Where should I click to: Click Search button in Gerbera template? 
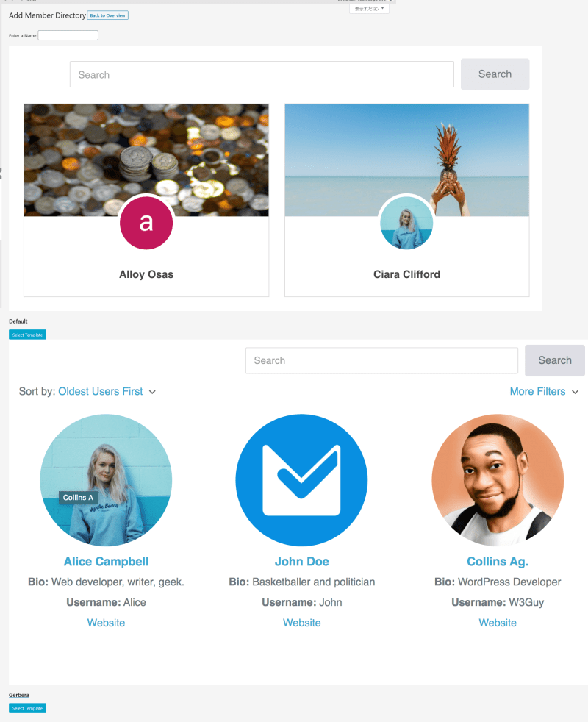click(555, 360)
